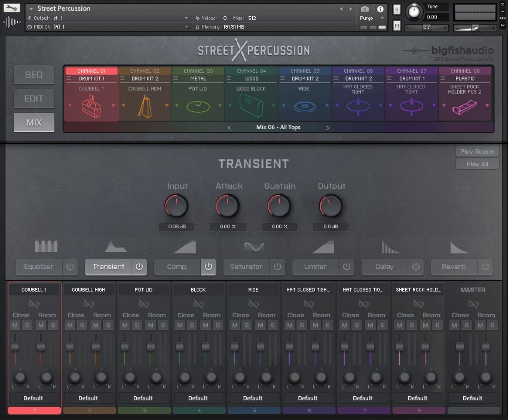Mute the Close mic on Cowbell 1
This screenshot has height=420, width=508.
tap(15, 325)
